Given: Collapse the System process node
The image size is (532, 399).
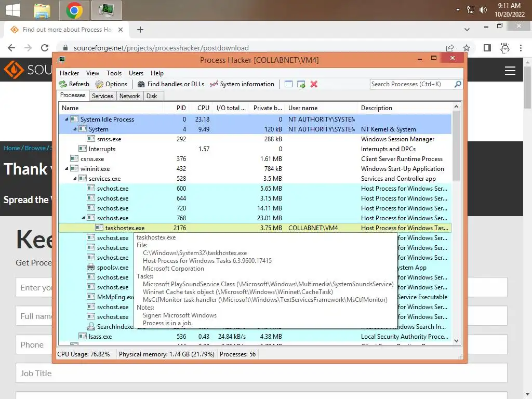Looking at the screenshot, I should click(x=75, y=129).
